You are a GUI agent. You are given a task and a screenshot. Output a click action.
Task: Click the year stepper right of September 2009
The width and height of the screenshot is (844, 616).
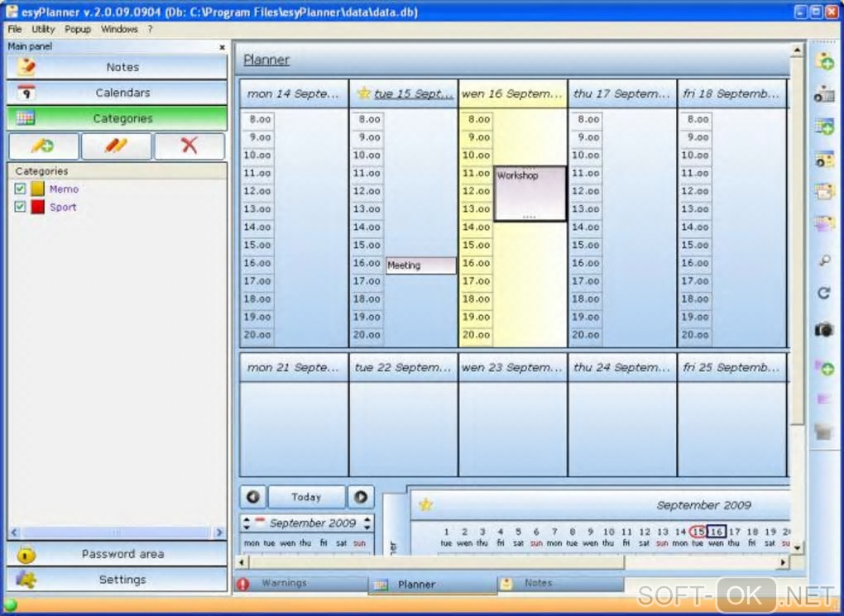tap(367, 523)
